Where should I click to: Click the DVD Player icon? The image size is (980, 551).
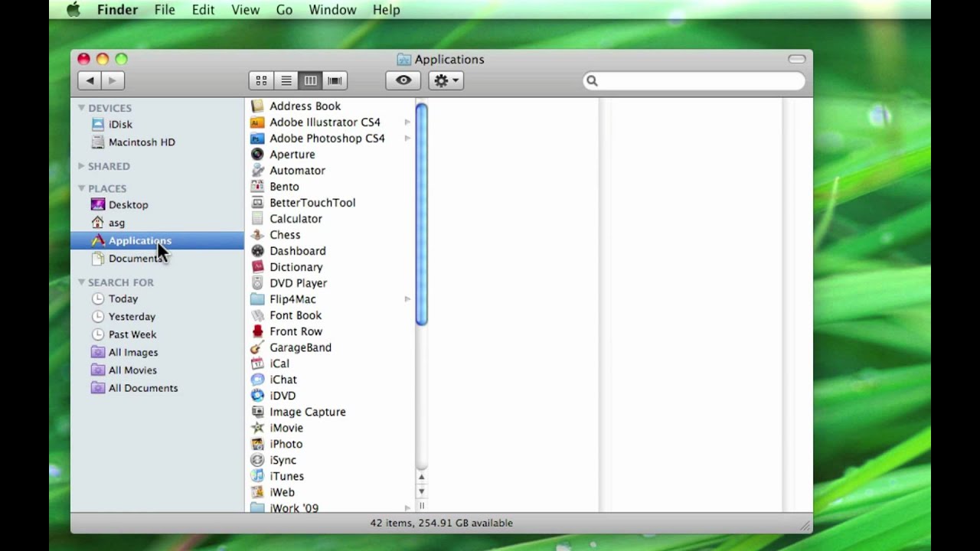tap(257, 283)
